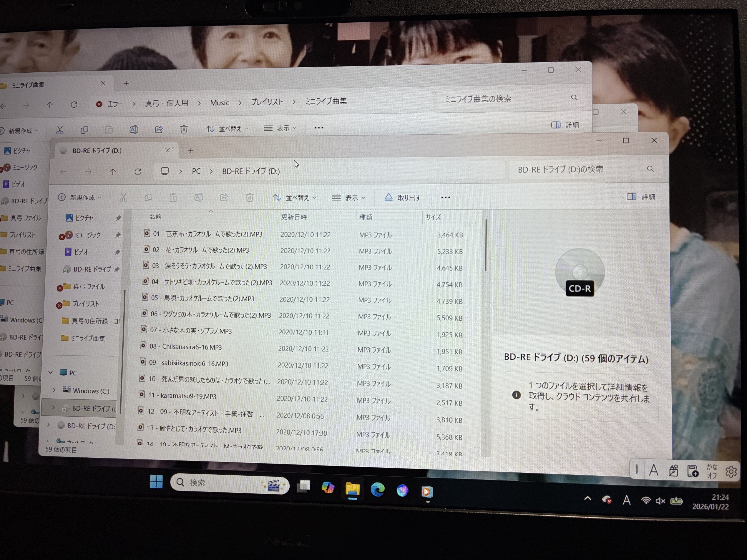This screenshot has width=747, height=560.
Task: Click プレイリスト in ミニライブ曲集 breadcrumb
Action: point(267,102)
